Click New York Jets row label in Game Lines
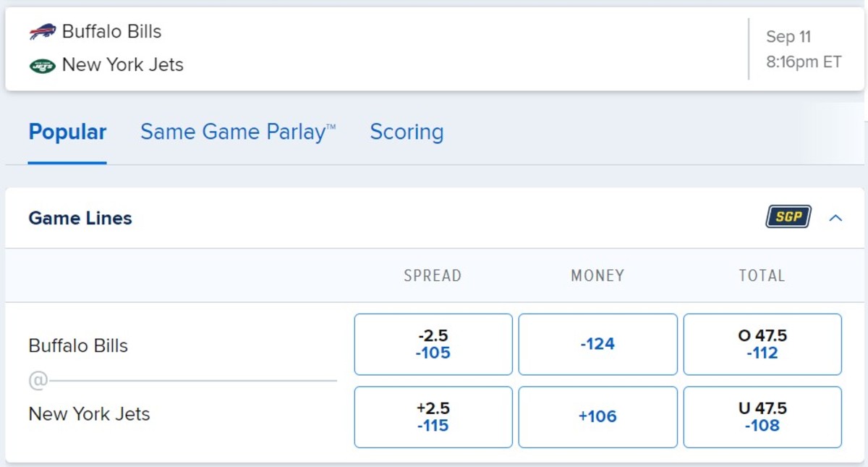 click(89, 414)
